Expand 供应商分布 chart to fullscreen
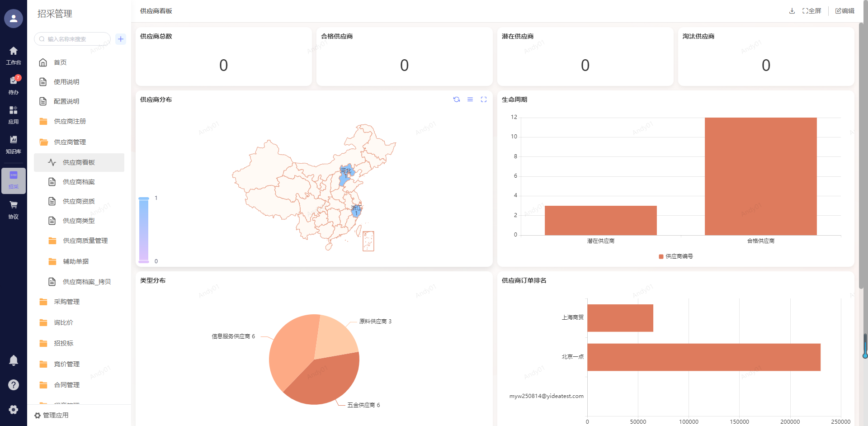868x426 pixels. [484, 99]
